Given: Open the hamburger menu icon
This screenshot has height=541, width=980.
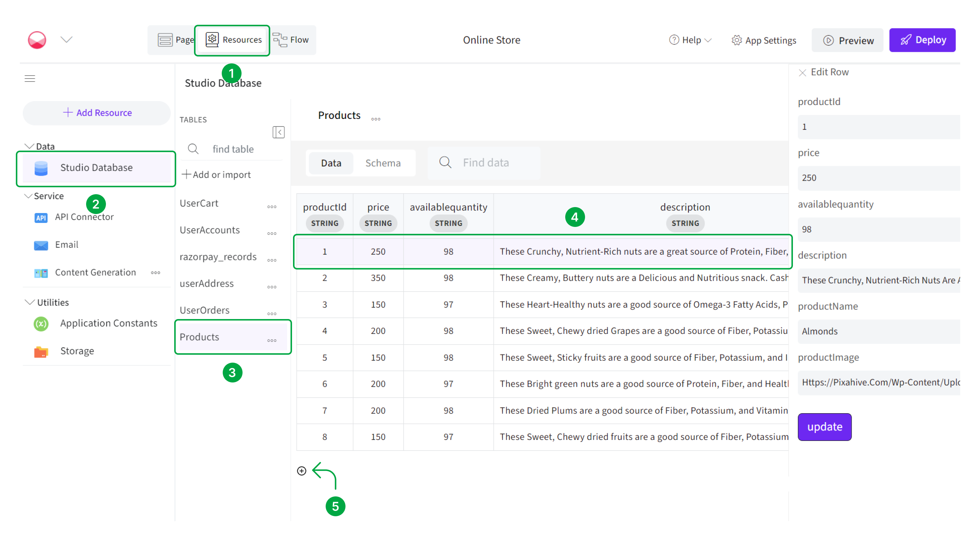Looking at the screenshot, I should (30, 78).
